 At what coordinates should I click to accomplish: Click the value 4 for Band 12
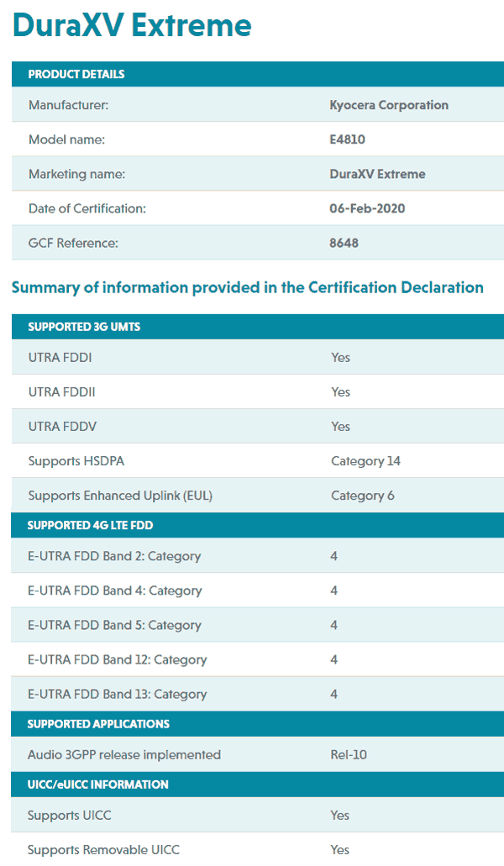pyautogui.click(x=334, y=659)
